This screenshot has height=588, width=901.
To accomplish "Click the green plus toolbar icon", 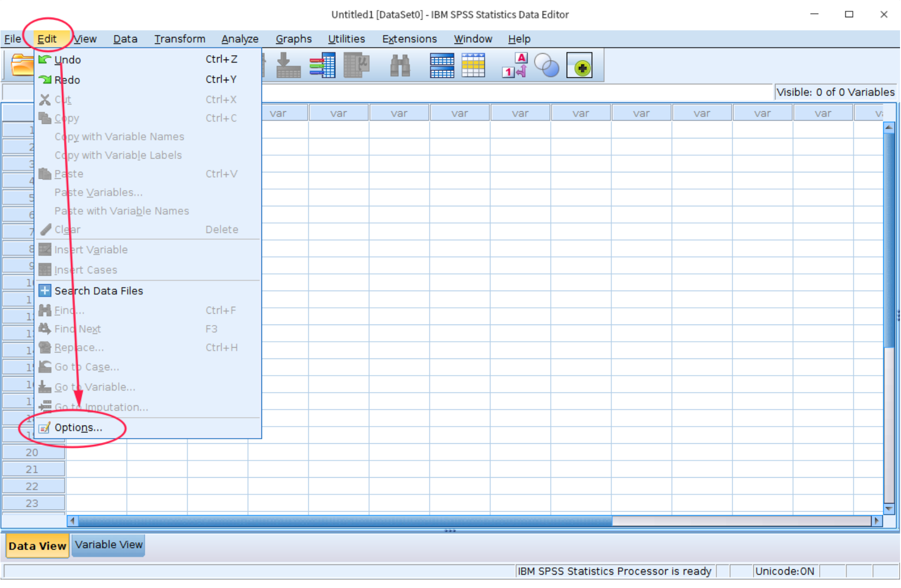I will (579, 66).
